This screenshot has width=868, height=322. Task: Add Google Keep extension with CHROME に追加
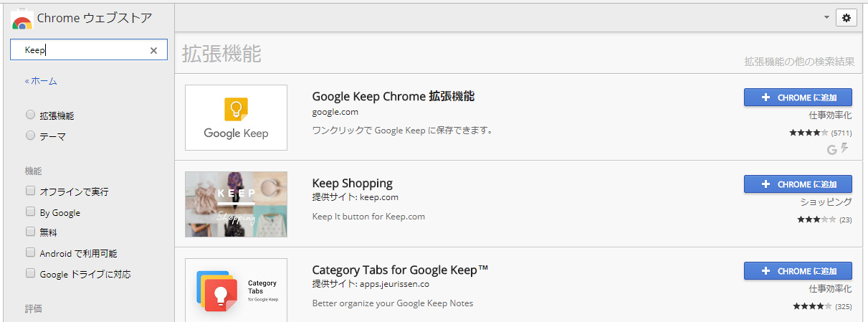tap(798, 98)
